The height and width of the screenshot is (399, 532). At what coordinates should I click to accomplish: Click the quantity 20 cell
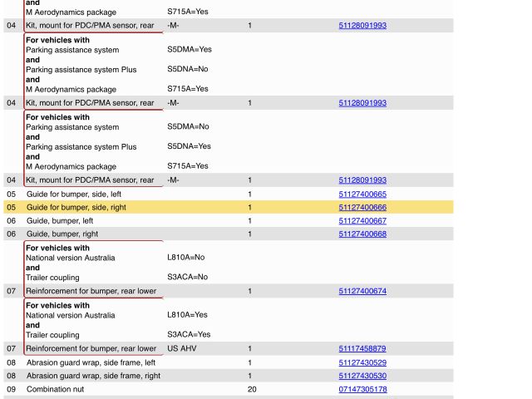(252, 389)
